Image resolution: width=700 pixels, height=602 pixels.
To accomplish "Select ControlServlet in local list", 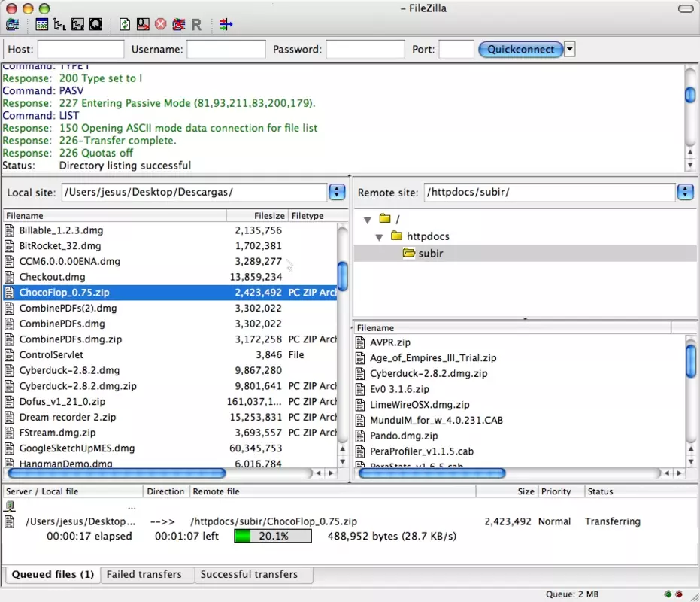I will 170,355.
